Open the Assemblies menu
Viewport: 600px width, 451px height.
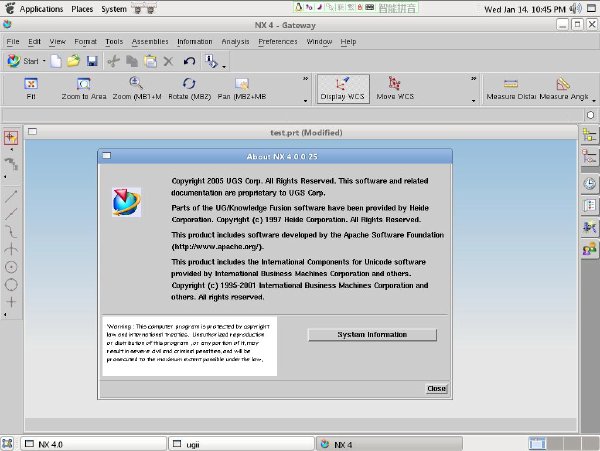150,41
